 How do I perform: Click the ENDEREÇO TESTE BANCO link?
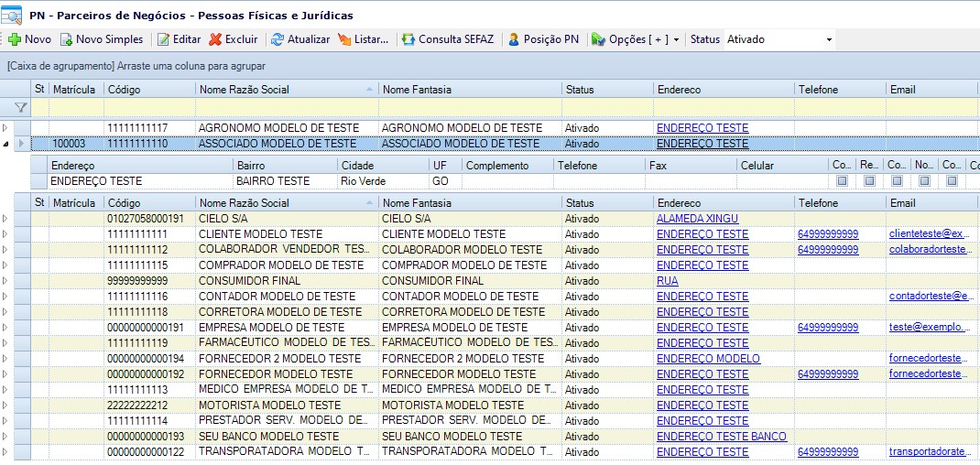pyautogui.click(x=721, y=437)
